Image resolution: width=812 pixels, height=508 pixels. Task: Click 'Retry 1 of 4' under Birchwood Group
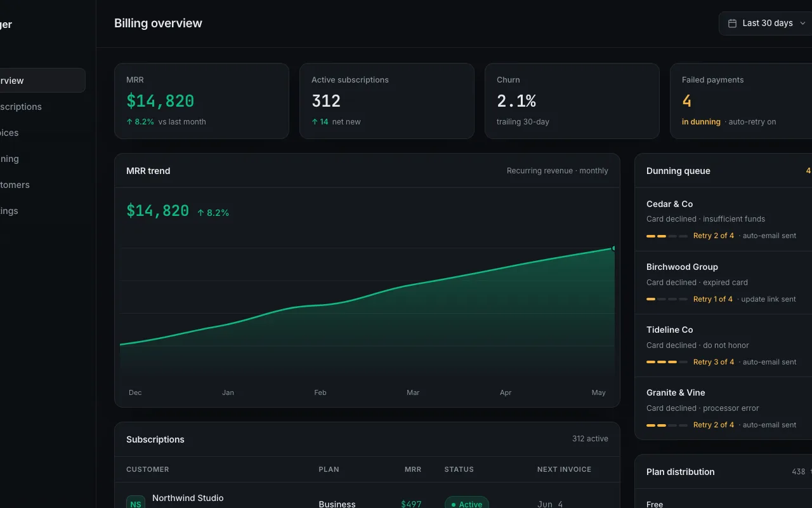[713, 299]
